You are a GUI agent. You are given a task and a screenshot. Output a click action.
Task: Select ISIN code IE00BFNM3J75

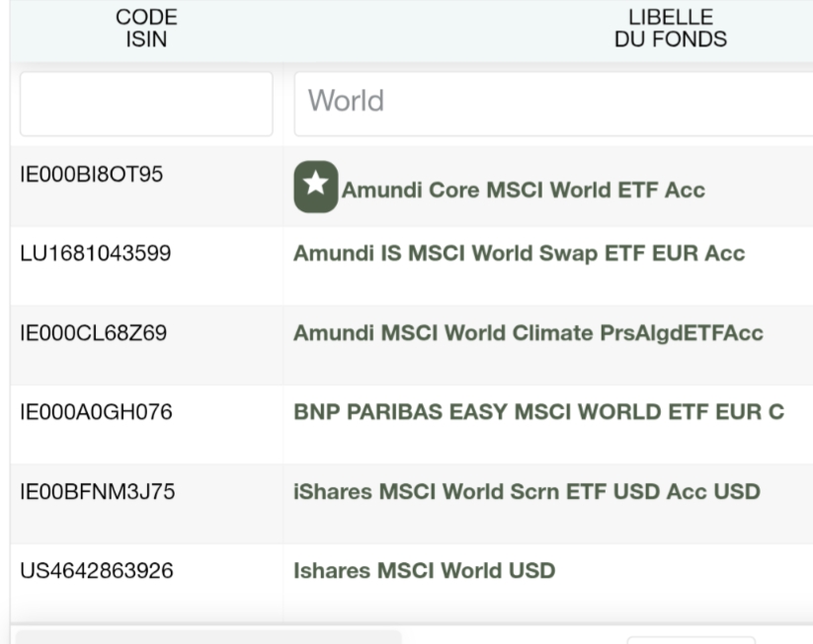click(98, 491)
